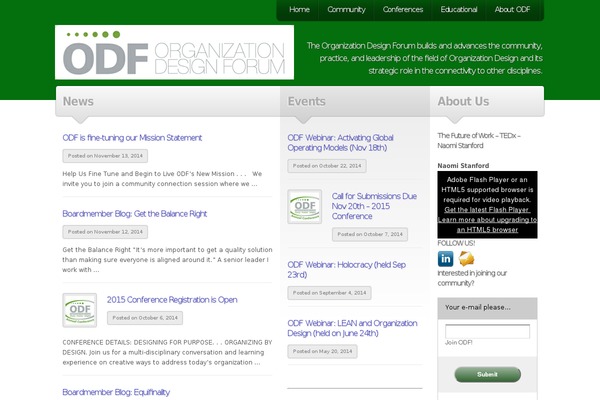Click 'Learn more about upgrading' HTML5 link
Image resolution: width=600 pixels, height=400 pixels.
(487, 225)
